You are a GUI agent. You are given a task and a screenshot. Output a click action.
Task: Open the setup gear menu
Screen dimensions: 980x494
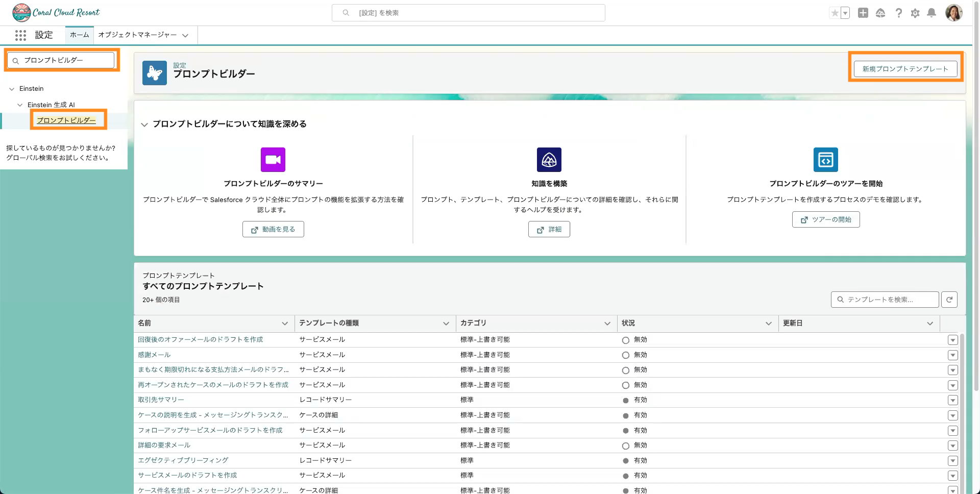(915, 13)
